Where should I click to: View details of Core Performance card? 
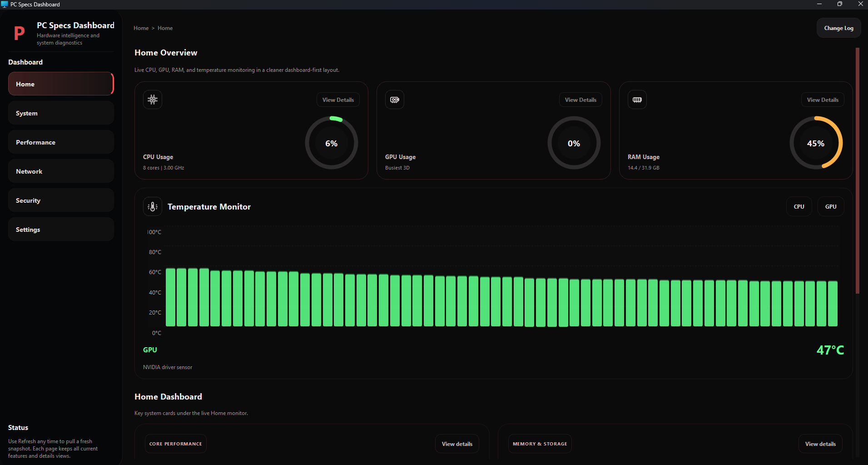tap(456, 444)
